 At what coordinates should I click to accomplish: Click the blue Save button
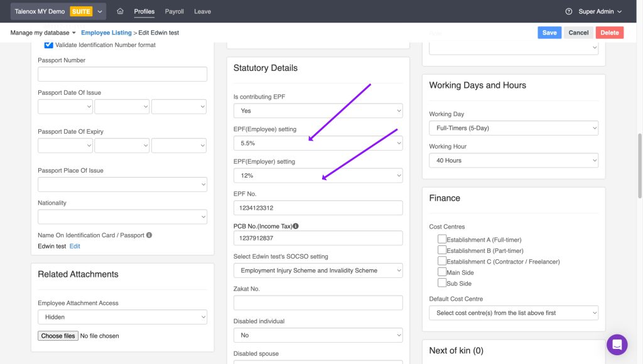pos(549,33)
